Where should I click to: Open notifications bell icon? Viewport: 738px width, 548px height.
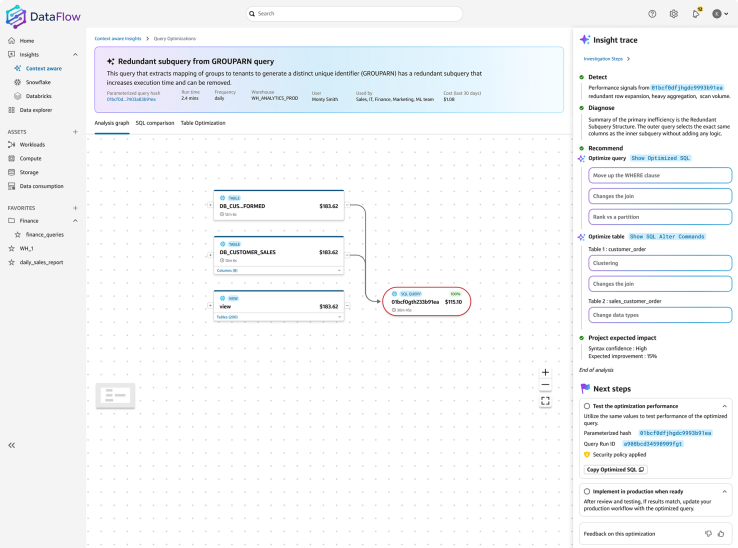point(696,14)
